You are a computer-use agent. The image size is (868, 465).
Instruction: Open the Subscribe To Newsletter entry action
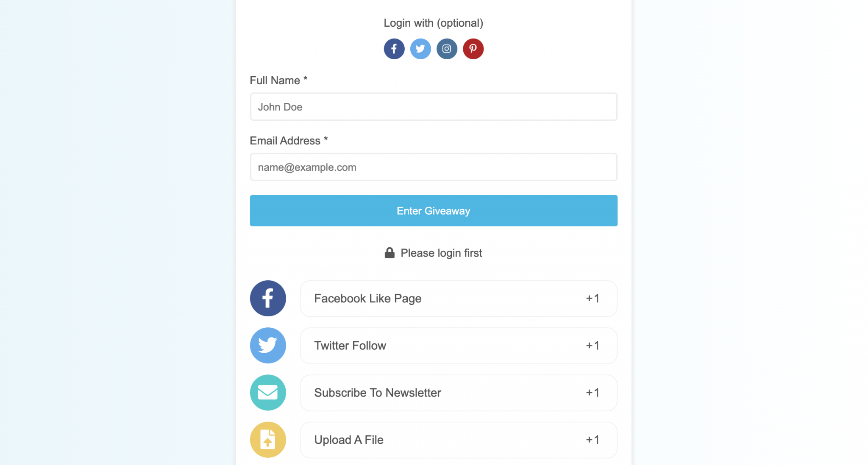pyautogui.click(x=459, y=393)
